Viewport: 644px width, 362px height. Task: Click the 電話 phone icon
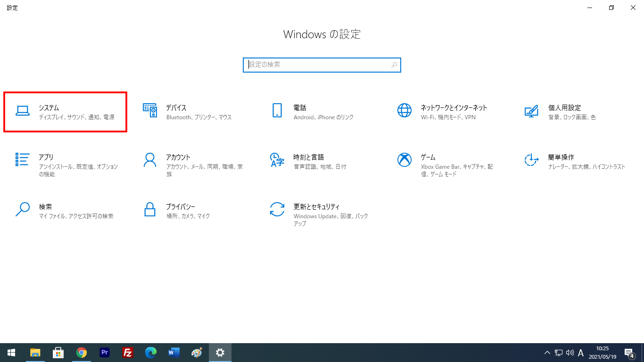(277, 110)
